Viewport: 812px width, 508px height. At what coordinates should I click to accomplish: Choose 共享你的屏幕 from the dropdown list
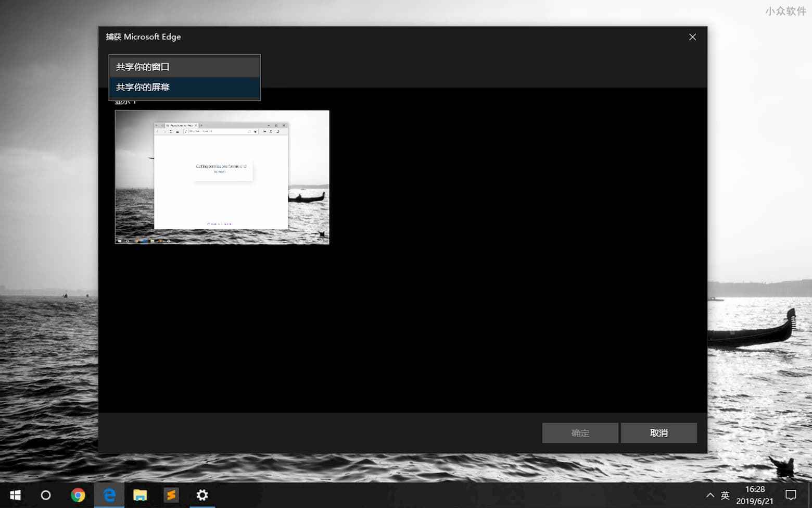click(x=184, y=88)
